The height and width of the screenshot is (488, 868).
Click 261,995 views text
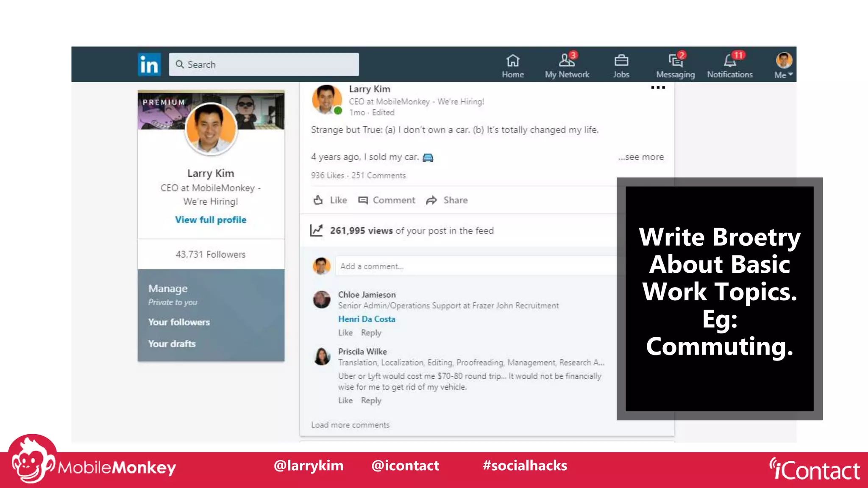click(x=362, y=230)
